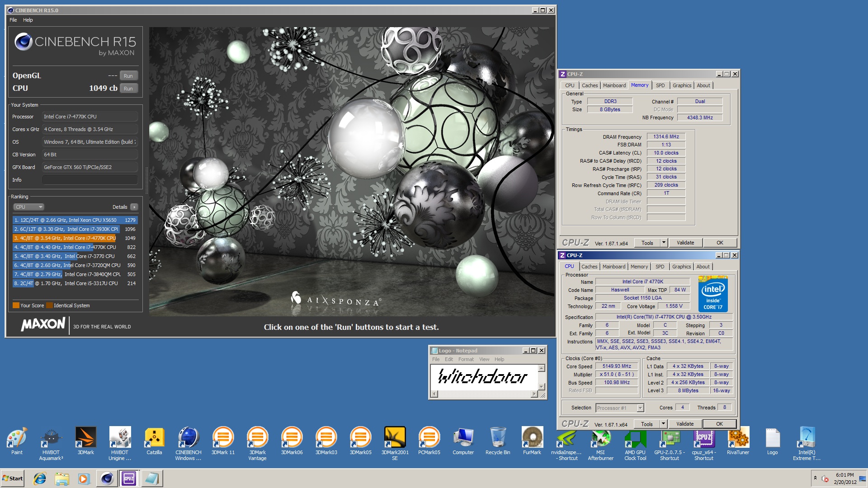Open the RivaTuner desktop shortcut
The height and width of the screenshot is (488, 868).
coord(738,438)
